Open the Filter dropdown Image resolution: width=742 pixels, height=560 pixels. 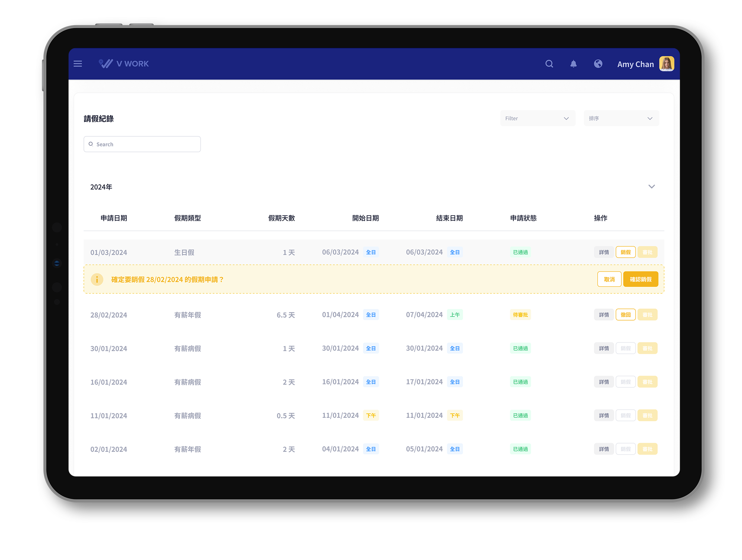(x=537, y=118)
